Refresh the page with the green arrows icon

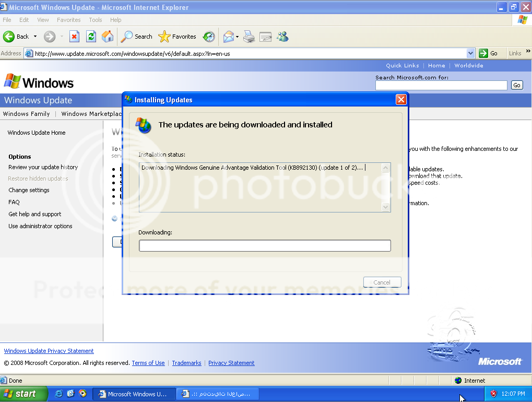coord(91,37)
